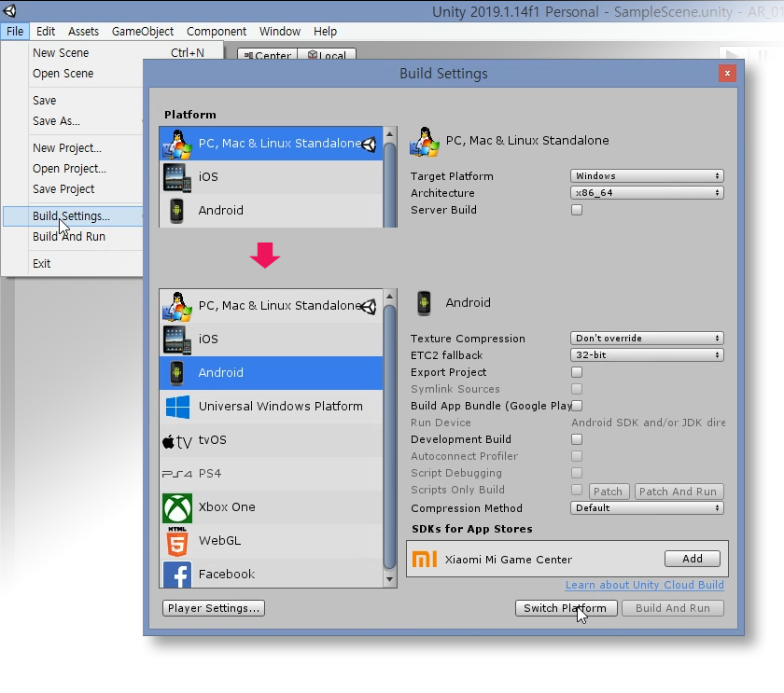The height and width of the screenshot is (693, 784).
Task: Open the Compression Method dropdown
Action: point(647,508)
